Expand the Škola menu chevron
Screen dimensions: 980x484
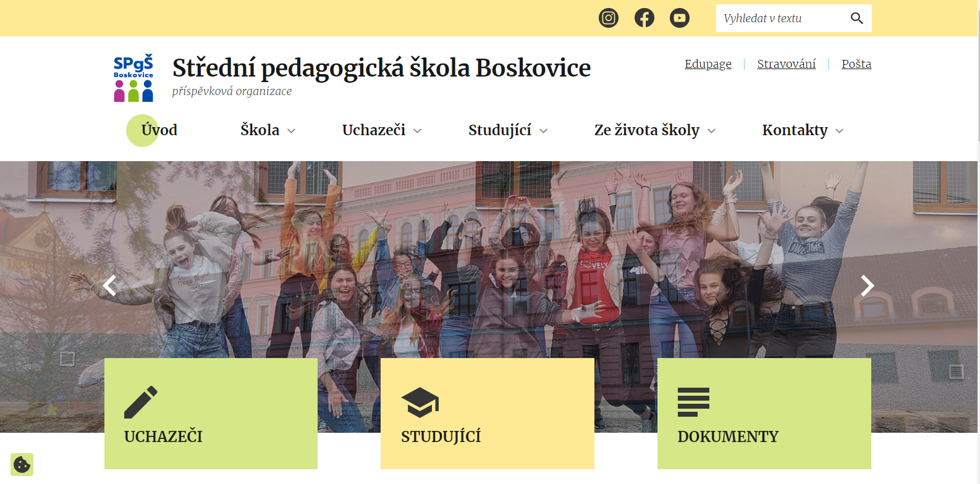[292, 131]
